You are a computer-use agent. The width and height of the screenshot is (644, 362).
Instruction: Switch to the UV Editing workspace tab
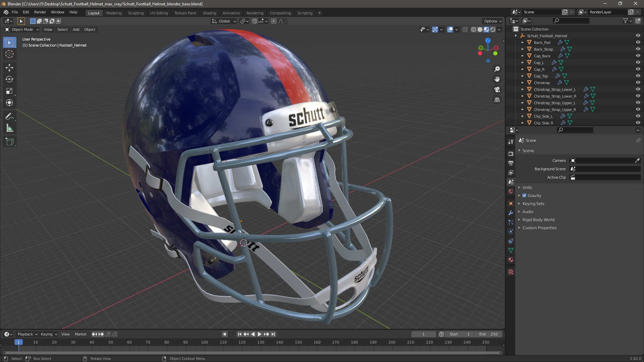click(159, 13)
